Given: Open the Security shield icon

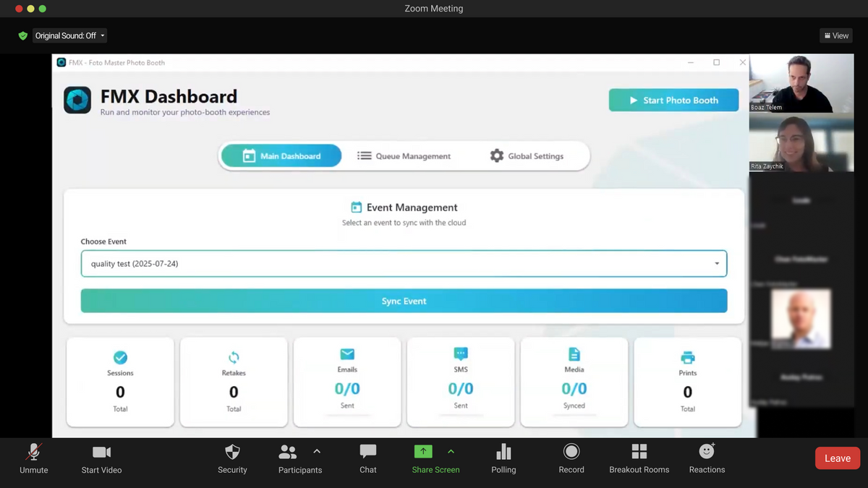Looking at the screenshot, I should coord(232,452).
